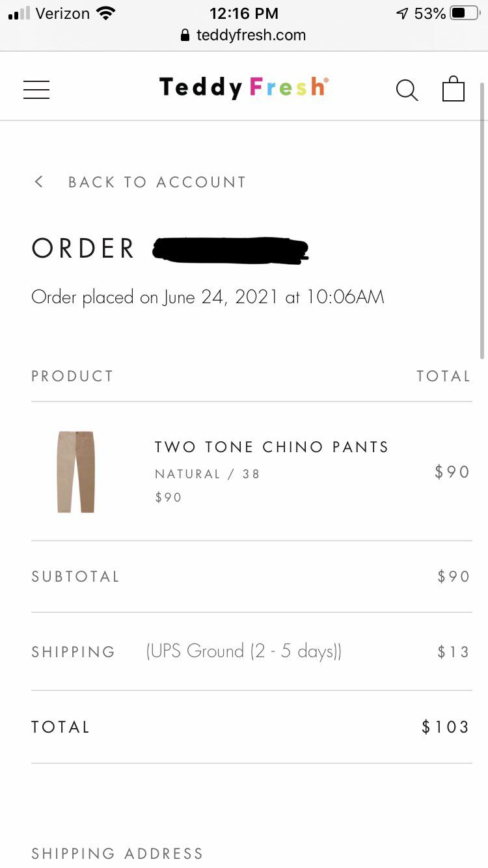The height and width of the screenshot is (868, 488).
Task: Tap the chino pants thumbnail image
Action: pos(75,472)
